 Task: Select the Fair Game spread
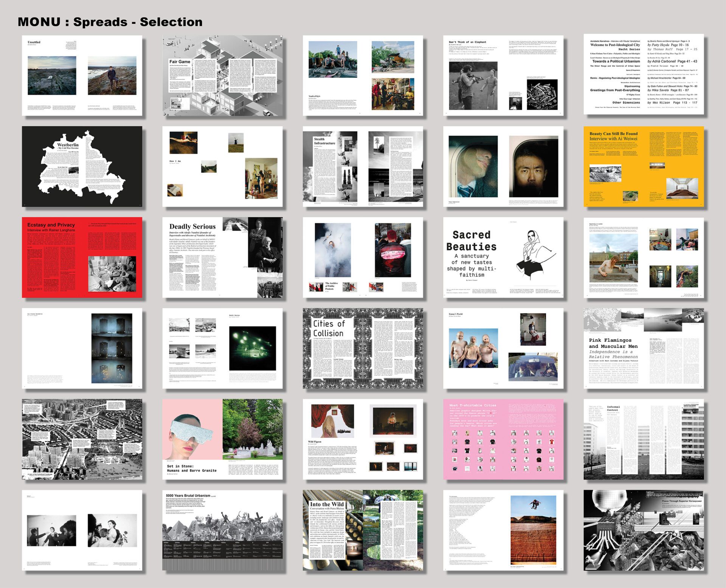click(x=222, y=76)
